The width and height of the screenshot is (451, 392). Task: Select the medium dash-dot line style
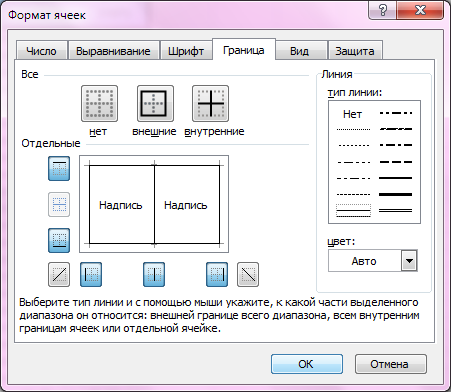pyautogui.click(x=396, y=145)
